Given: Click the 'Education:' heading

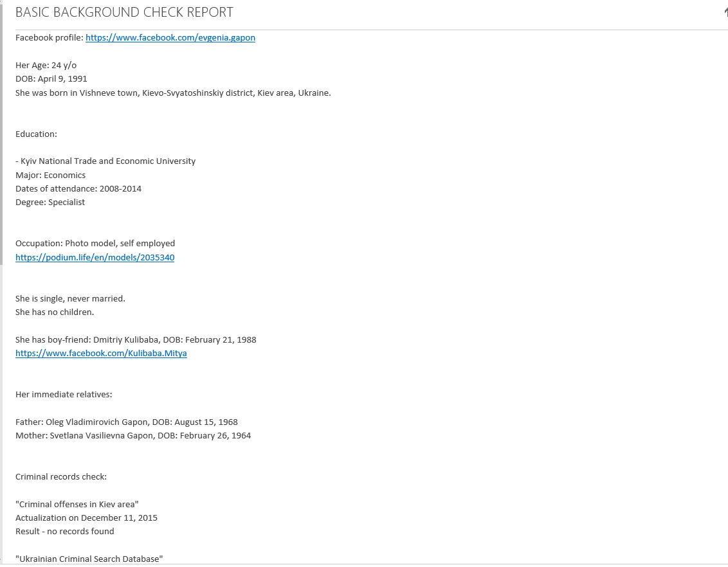Looking at the screenshot, I should point(36,134).
